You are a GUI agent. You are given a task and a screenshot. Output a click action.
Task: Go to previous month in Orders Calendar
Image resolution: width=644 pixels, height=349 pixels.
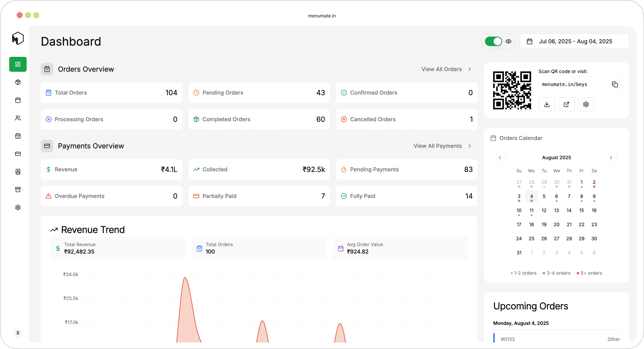coord(501,157)
